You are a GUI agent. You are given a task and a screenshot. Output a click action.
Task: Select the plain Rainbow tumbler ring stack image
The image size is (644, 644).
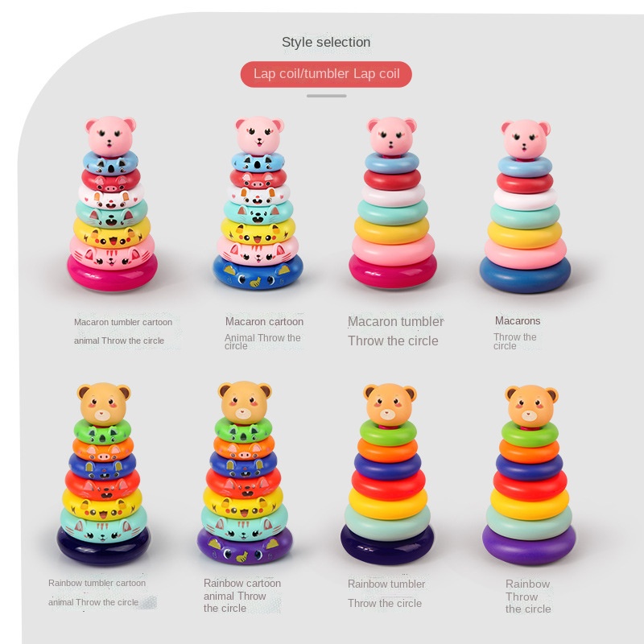pyautogui.click(x=387, y=474)
